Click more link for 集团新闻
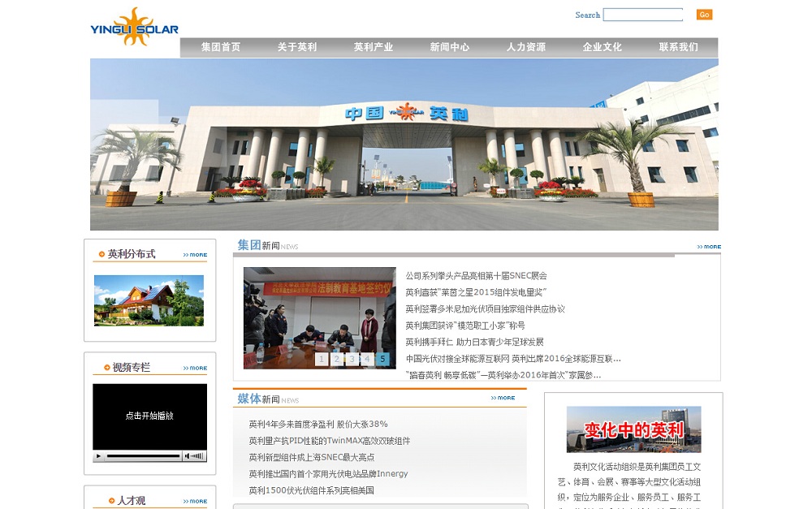This screenshot has height=509, width=812. click(709, 247)
